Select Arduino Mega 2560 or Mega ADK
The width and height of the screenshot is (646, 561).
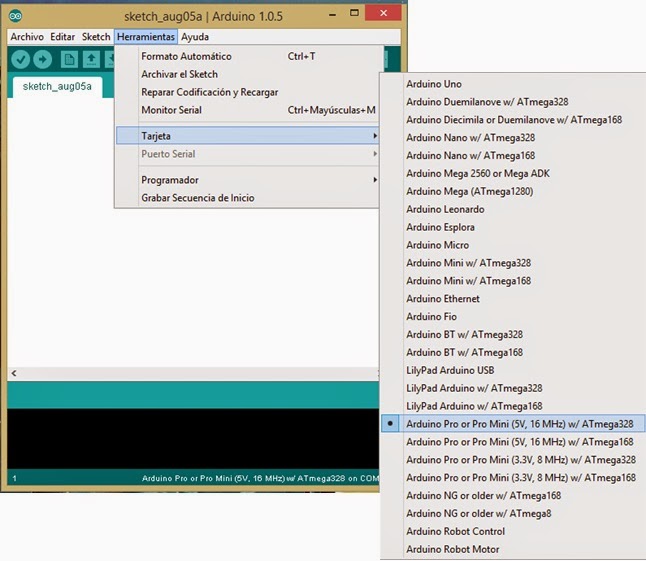(513, 173)
